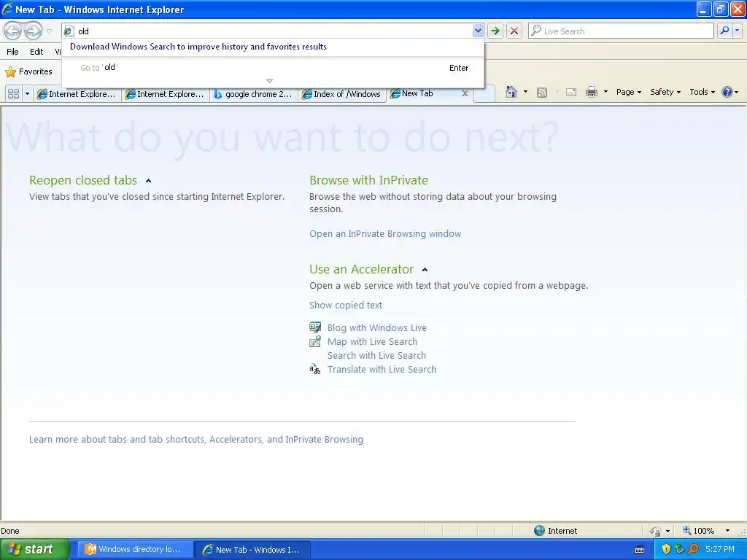Click the RSS feeds icon
747x560 pixels.
click(542, 93)
